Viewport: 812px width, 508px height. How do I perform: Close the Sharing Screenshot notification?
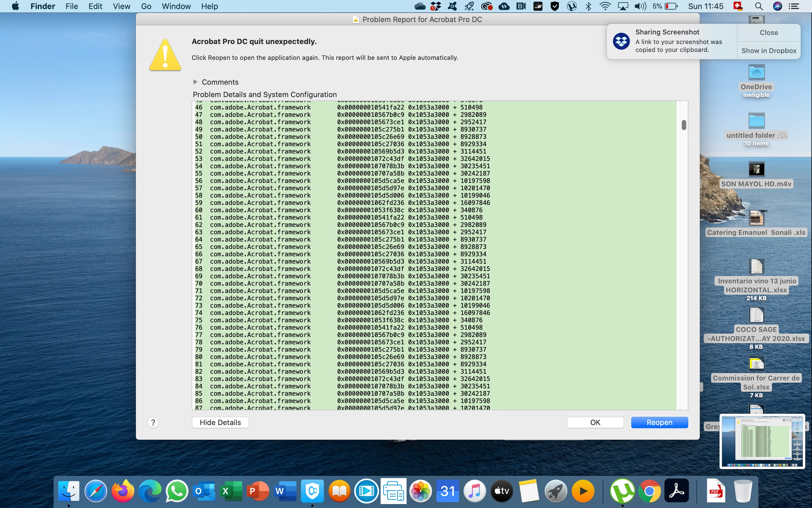pos(769,32)
